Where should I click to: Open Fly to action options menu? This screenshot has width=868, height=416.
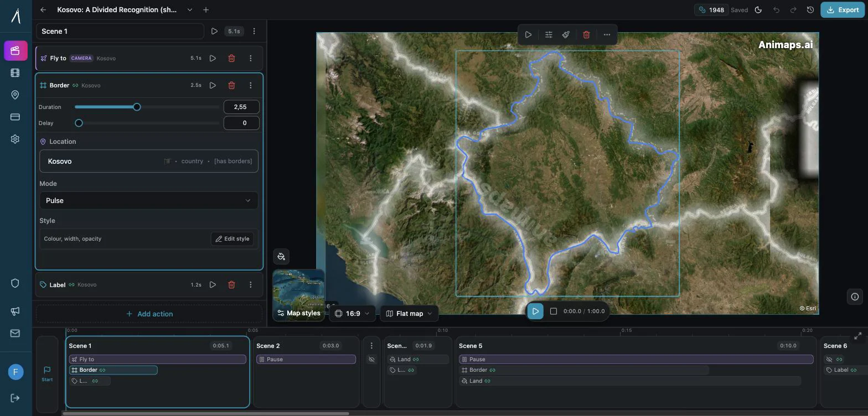250,58
